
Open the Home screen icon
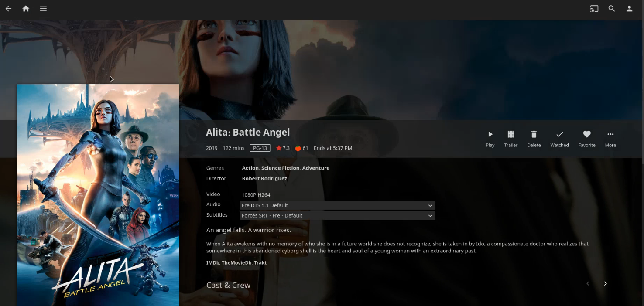pyautogui.click(x=26, y=8)
